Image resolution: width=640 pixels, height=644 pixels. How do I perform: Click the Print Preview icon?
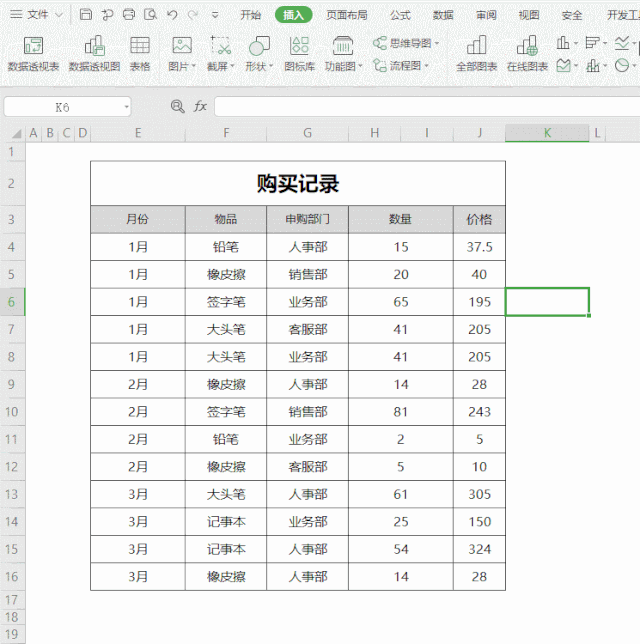[x=150, y=15]
